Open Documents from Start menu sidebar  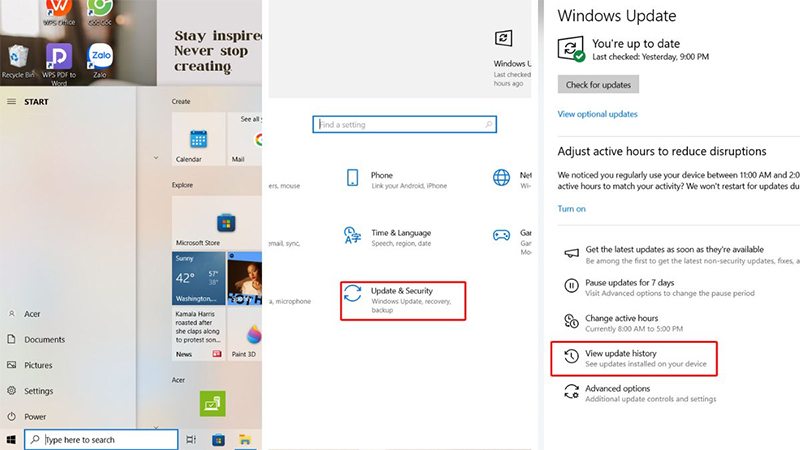(x=44, y=339)
